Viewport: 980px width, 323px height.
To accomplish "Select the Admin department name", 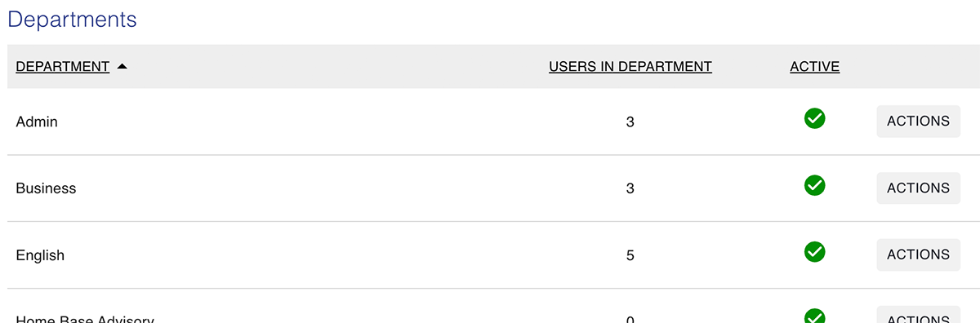I will (x=37, y=122).
